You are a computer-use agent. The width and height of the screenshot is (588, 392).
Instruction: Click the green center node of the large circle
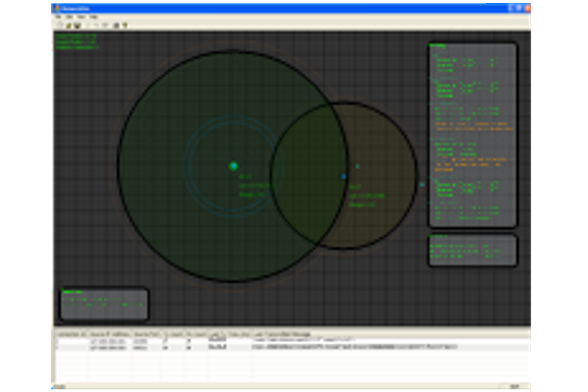tap(233, 165)
